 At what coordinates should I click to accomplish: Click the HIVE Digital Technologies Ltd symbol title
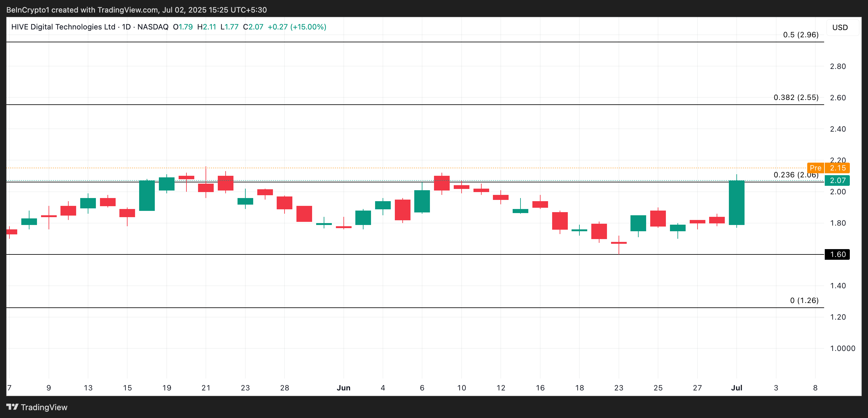click(63, 27)
